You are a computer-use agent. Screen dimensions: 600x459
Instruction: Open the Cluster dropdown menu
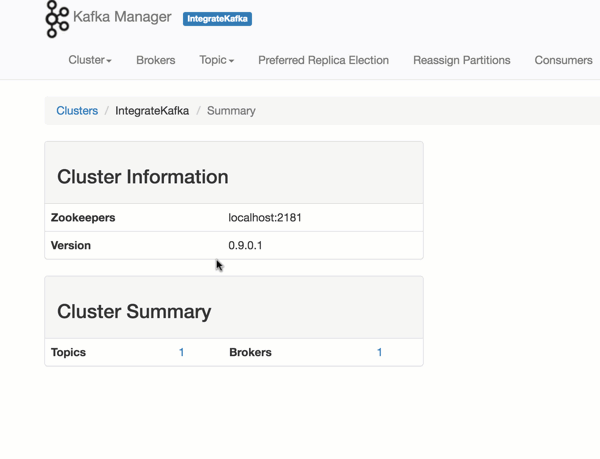(90, 60)
